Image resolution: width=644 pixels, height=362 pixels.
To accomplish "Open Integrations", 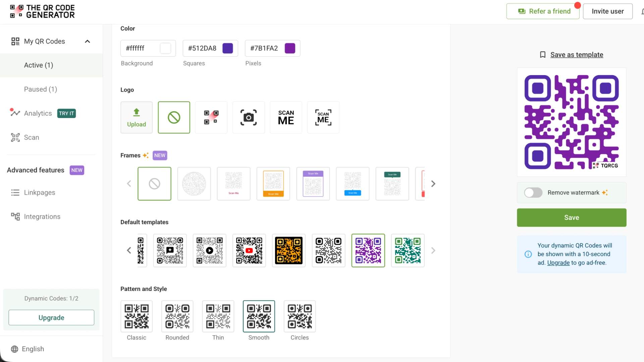I will pyautogui.click(x=42, y=217).
